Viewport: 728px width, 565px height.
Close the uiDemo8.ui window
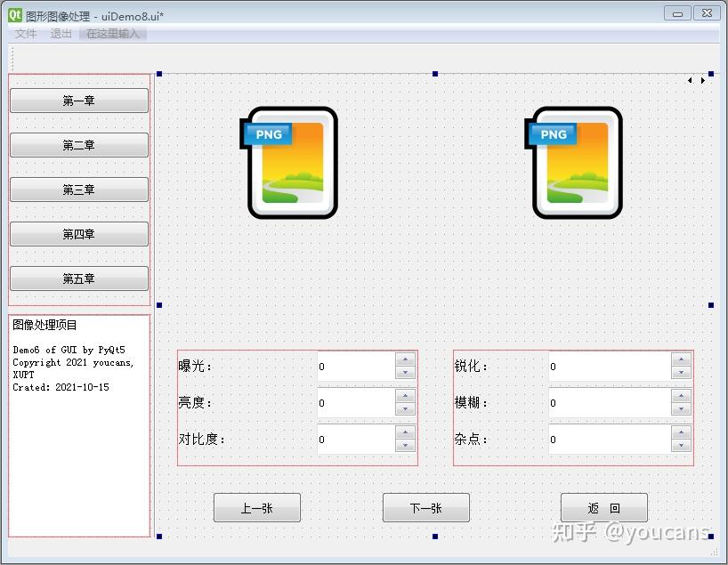pos(707,13)
